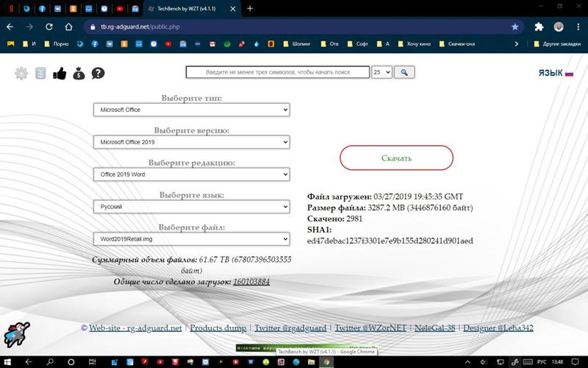
Task: Open the Chrome profile avatar
Action: point(559,26)
